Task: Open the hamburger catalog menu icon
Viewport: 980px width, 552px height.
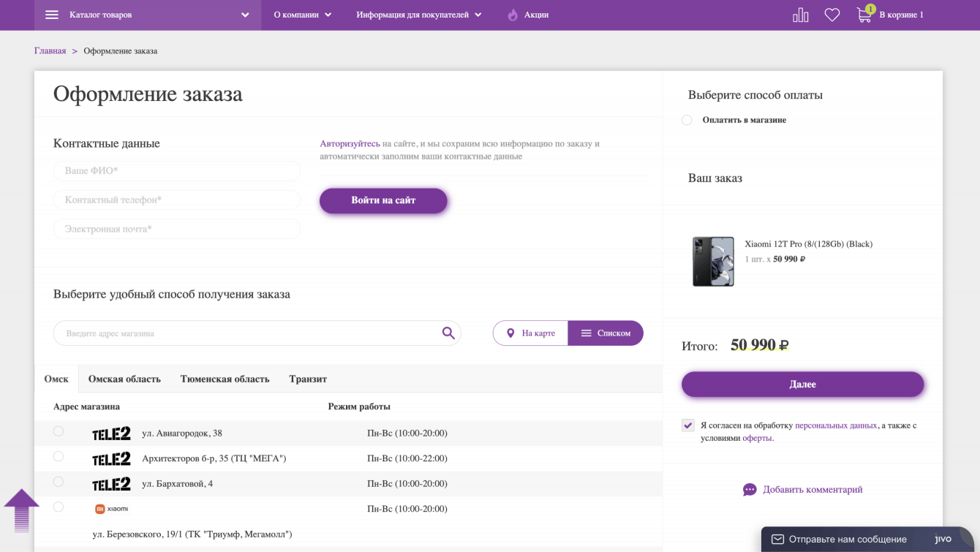Action: [x=52, y=15]
